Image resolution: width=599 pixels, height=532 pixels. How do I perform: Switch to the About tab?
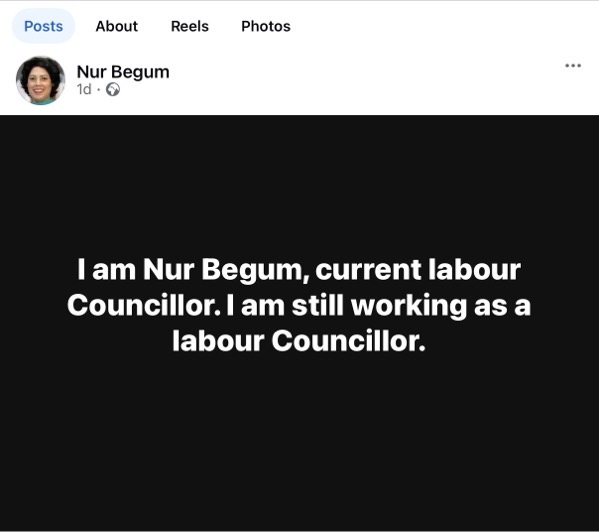point(117,26)
